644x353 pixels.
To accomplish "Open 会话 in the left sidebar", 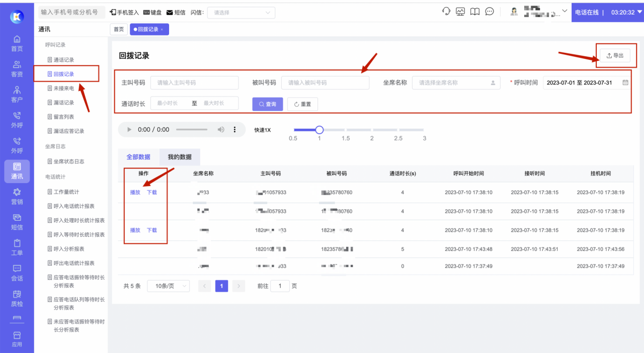I will [17, 273].
